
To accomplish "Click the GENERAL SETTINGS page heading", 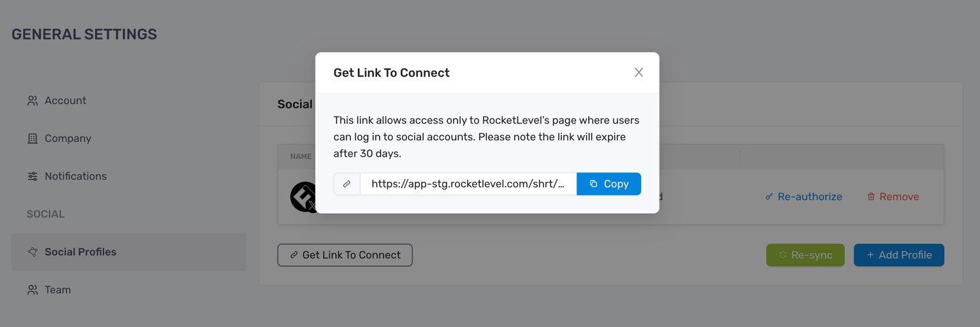I will click(84, 34).
